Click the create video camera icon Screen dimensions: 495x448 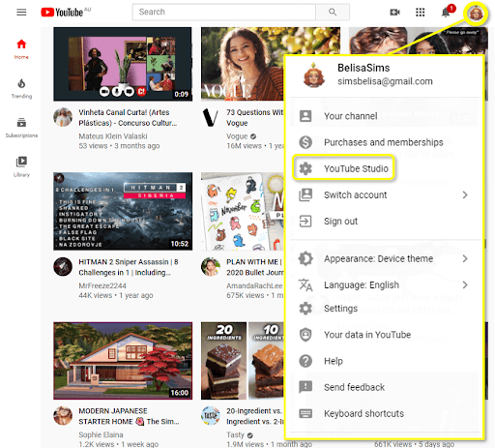point(394,13)
